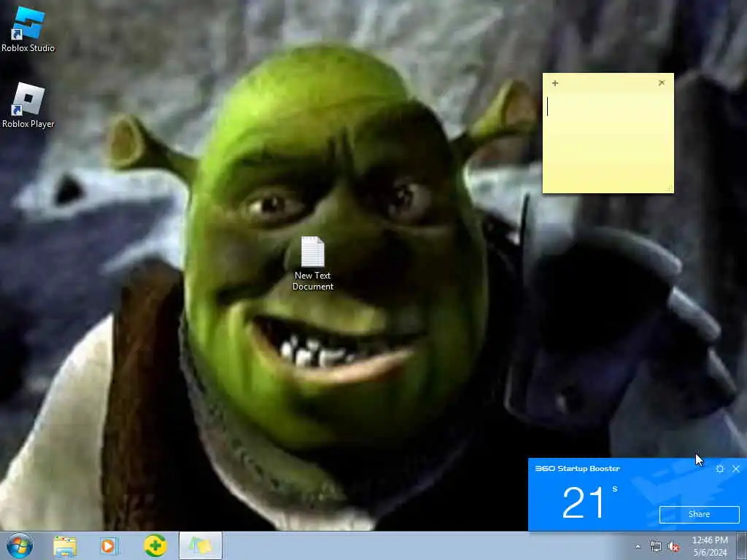747x560 pixels.
Task: Open the clock showing 12:46 PM
Action: pyautogui.click(x=710, y=546)
